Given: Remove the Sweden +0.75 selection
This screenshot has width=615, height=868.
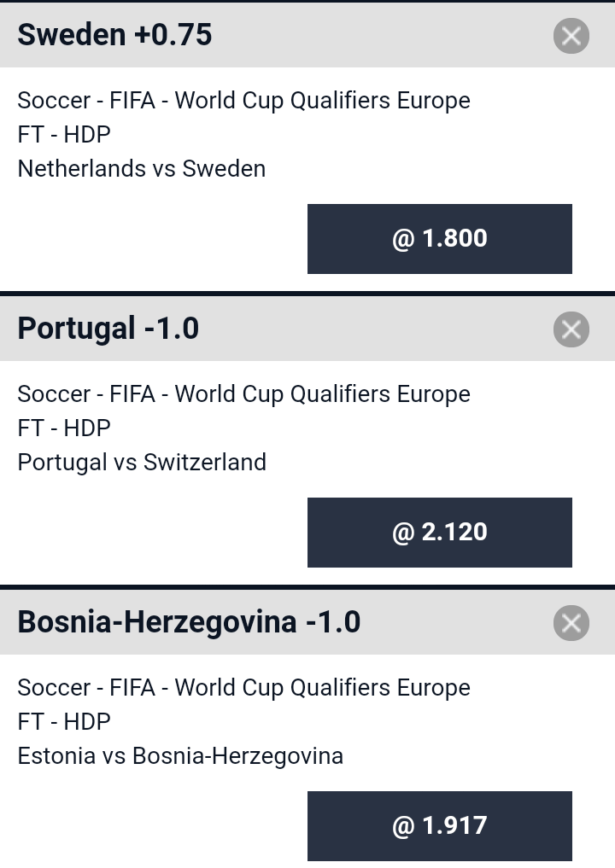Looking at the screenshot, I should pyautogui.click(x=571, y=36).
